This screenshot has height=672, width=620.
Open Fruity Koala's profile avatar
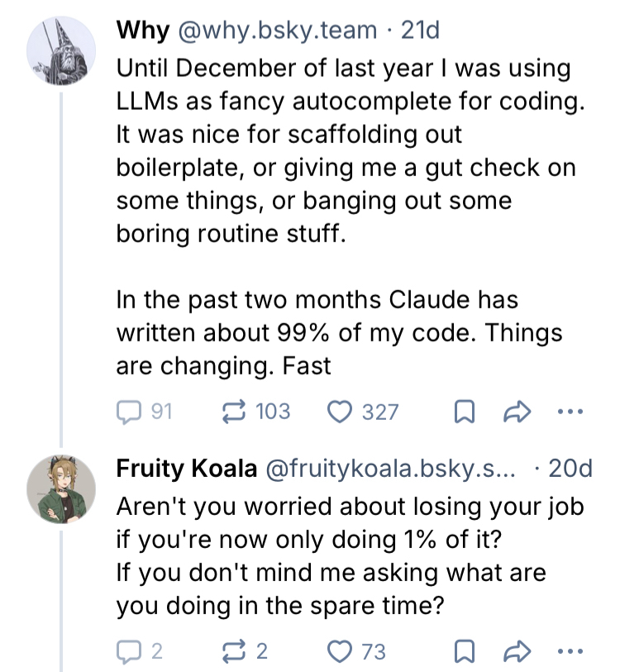tap(62, 489)
